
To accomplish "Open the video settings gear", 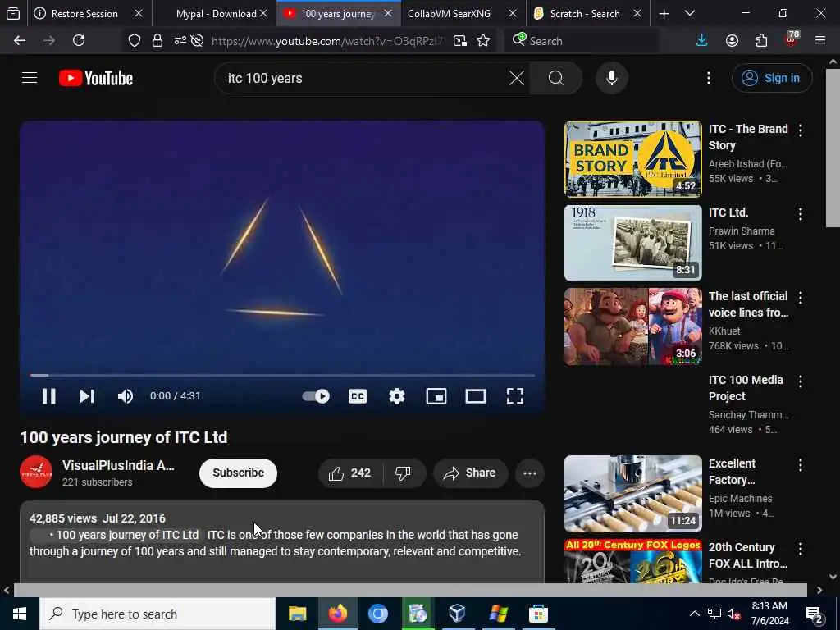I will point(397,396).
